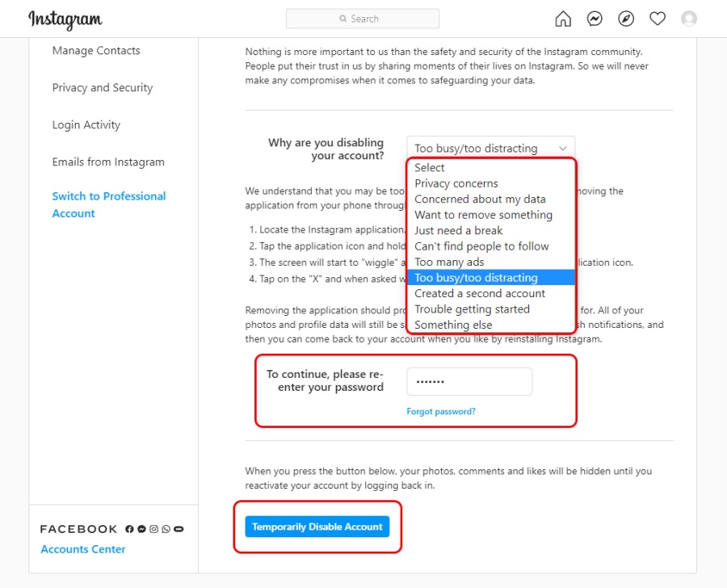Click the Facebook family icons row
This screenshot has height=588, width=727.
[x=154, y=529]
